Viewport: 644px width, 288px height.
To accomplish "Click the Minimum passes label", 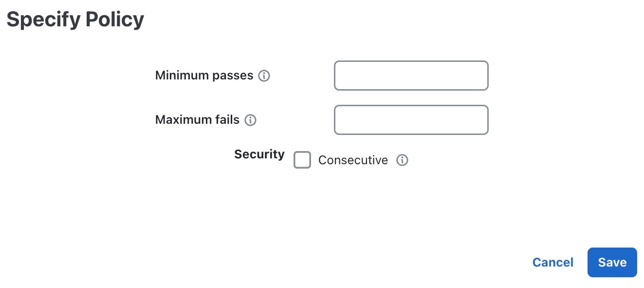I will (204, 76).
